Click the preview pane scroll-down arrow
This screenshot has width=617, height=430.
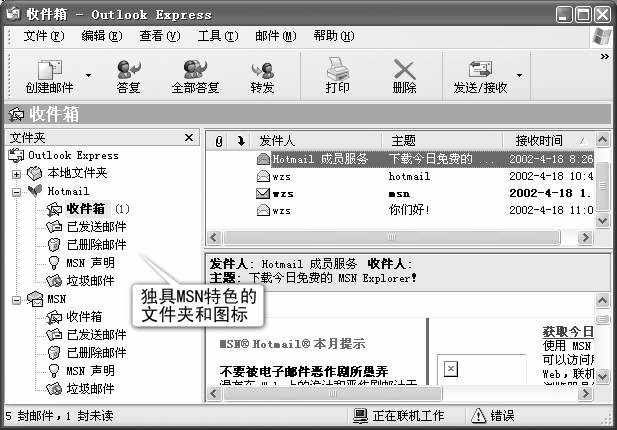(x=602, y=376)
